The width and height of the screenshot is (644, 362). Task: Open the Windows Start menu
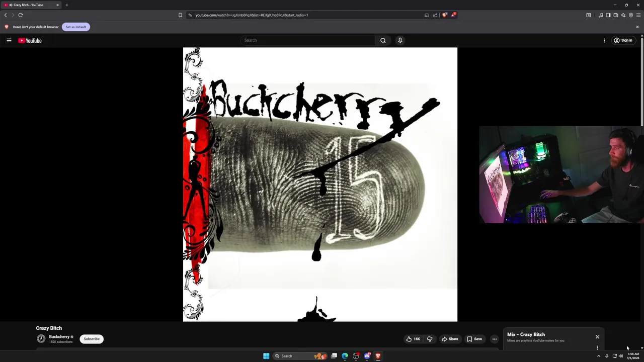click(266, 356)
